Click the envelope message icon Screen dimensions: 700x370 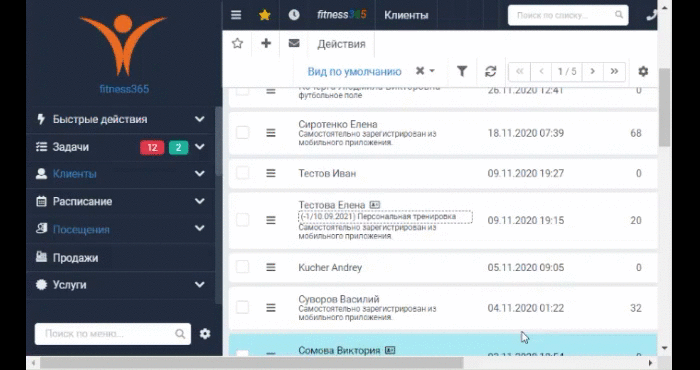[x=294, y=43]
